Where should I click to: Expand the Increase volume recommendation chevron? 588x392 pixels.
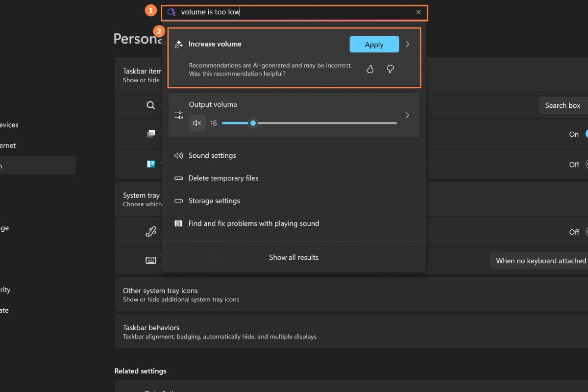(407, 45)
